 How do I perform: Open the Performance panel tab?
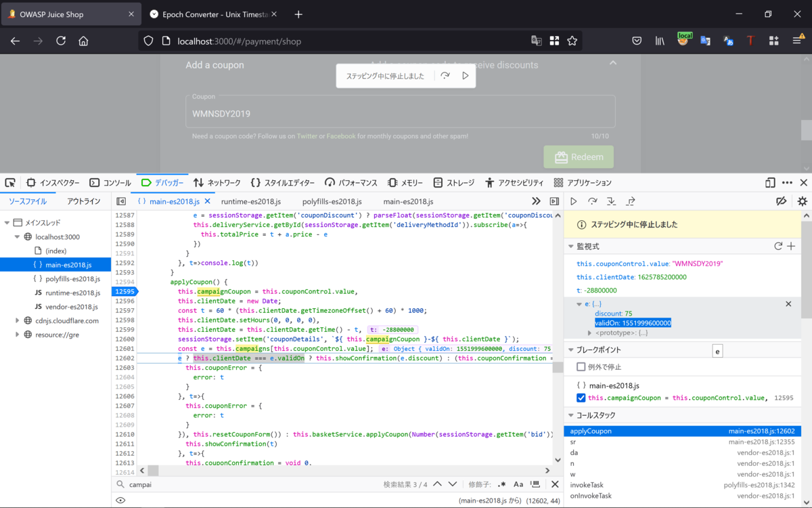(351, 183)
